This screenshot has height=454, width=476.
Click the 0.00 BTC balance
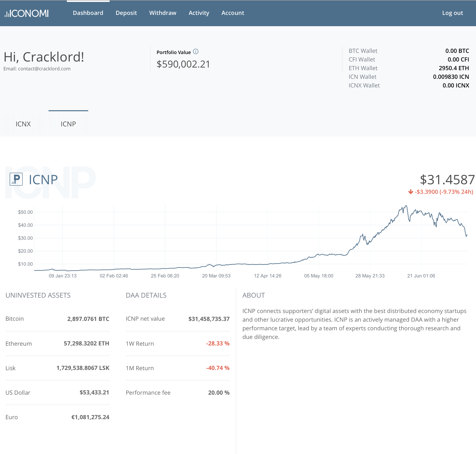coord(457,51)
